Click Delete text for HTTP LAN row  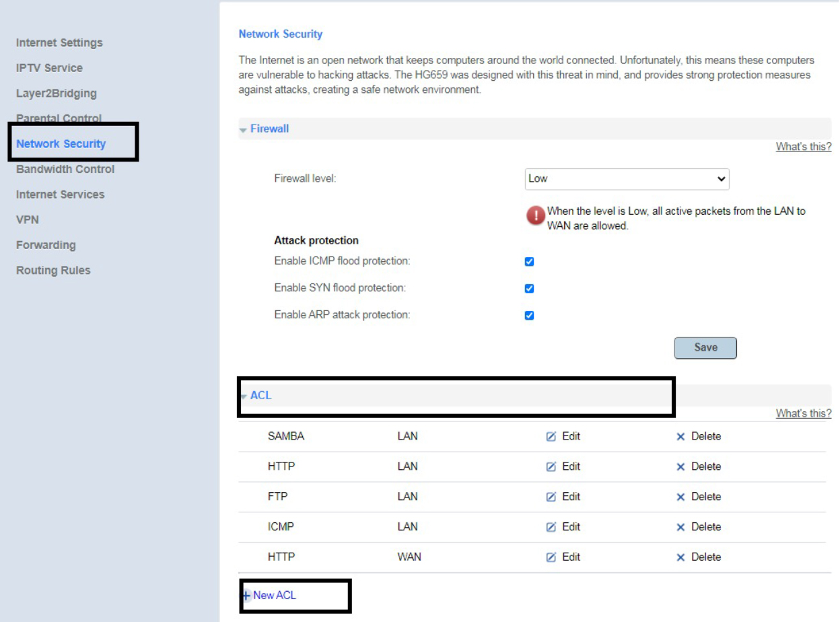(706, 467)
